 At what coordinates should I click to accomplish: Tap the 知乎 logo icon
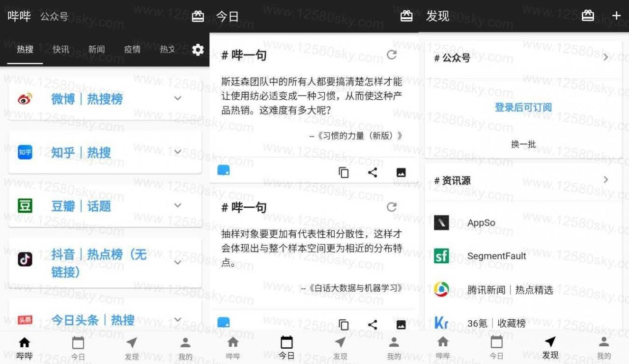pyautogui.click(x=25, y=152)
